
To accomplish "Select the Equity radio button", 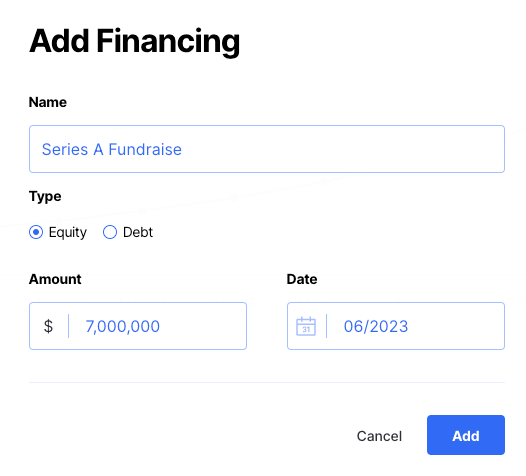I will pos(36,232).
